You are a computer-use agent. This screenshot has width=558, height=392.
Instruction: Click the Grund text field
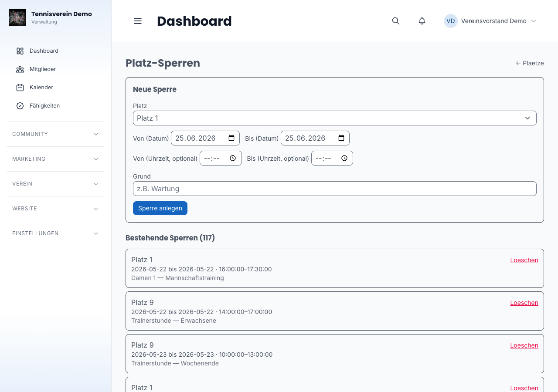(335, 189)
